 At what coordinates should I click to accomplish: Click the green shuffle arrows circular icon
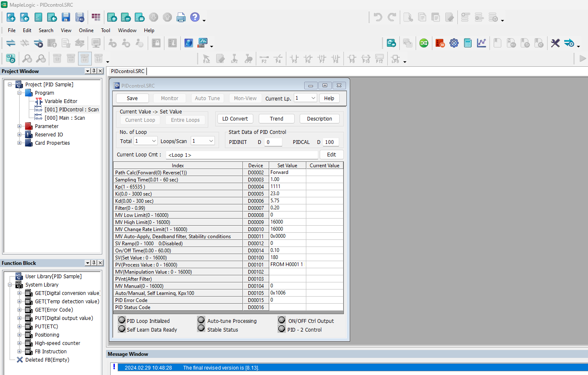[x=424, y=43]
